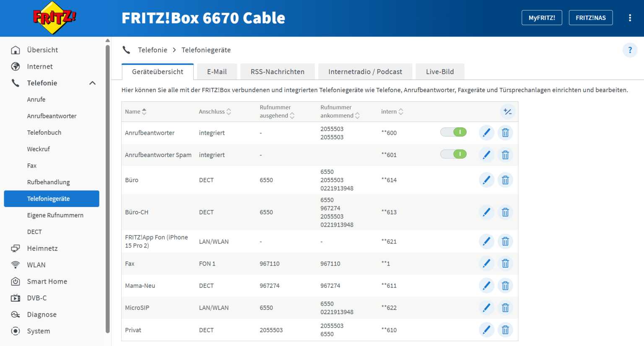Toggle the Anrufbeantworter Spam **601 switch
This screenshot has width=644, height=346.
pos(453,154)
